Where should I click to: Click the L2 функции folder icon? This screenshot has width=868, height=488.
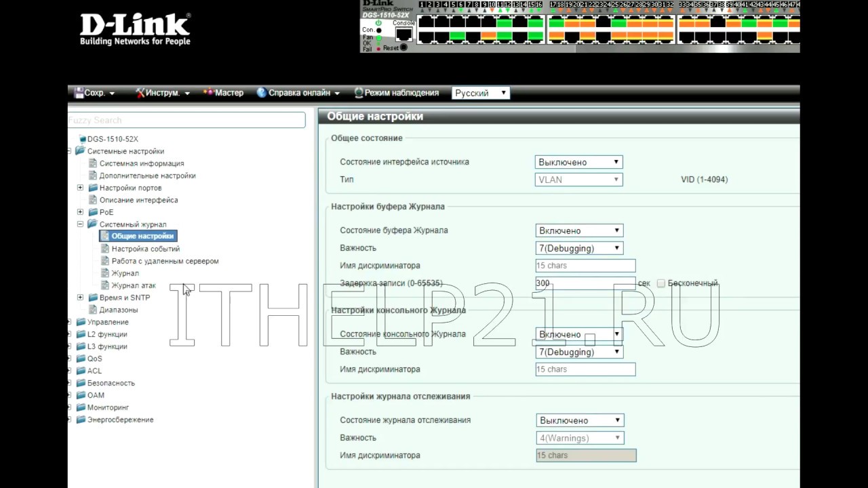click(x=81, y=334)
